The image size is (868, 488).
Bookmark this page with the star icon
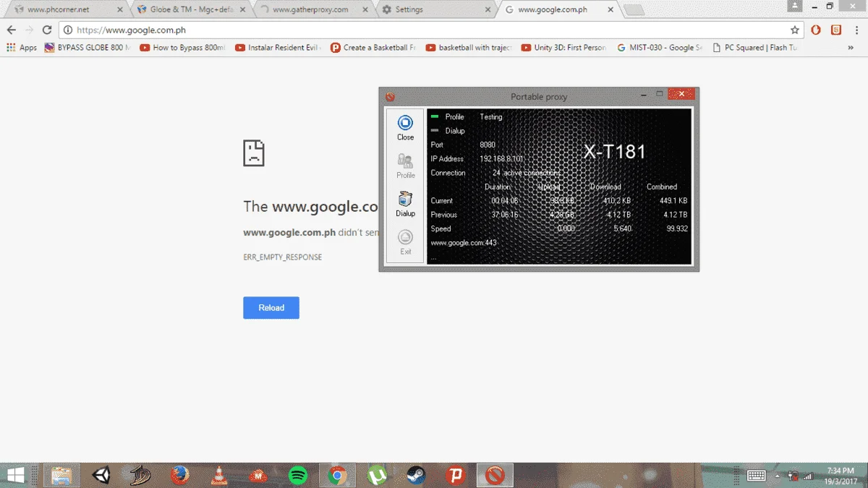click(x=795, y=30)
